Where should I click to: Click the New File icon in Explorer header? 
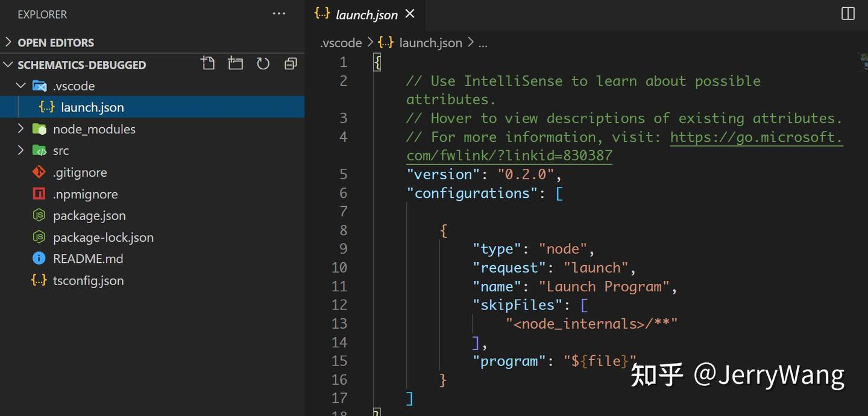pos(208,63)
